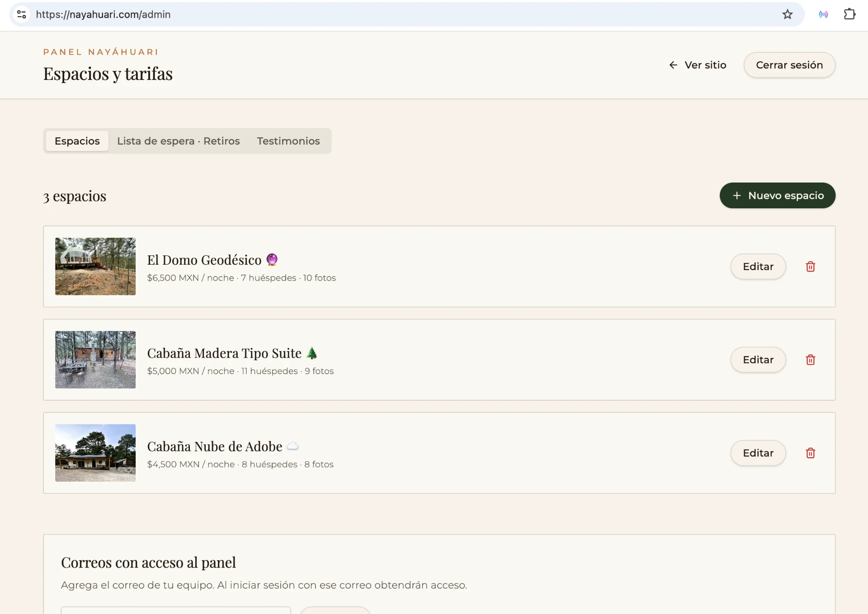The image size is (868, 614).
Task: Delete El Domo Geodésico with trash icon
Action: coord(810,267)
